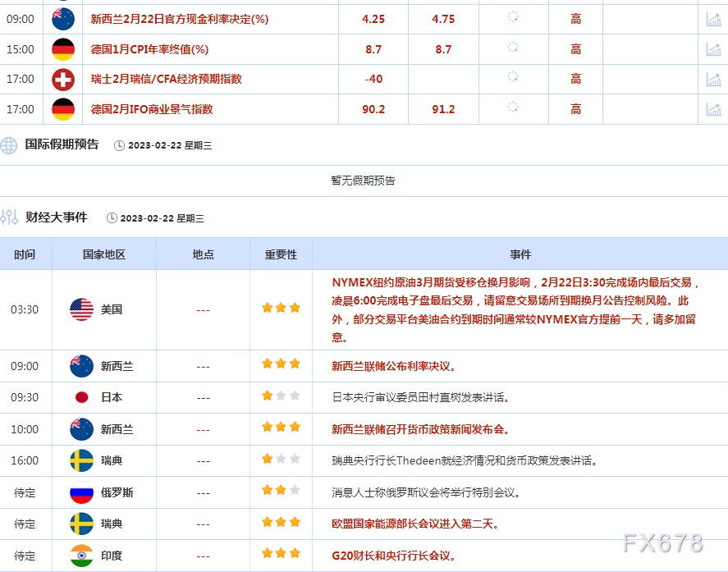Open the 重要性 column header

281,254
